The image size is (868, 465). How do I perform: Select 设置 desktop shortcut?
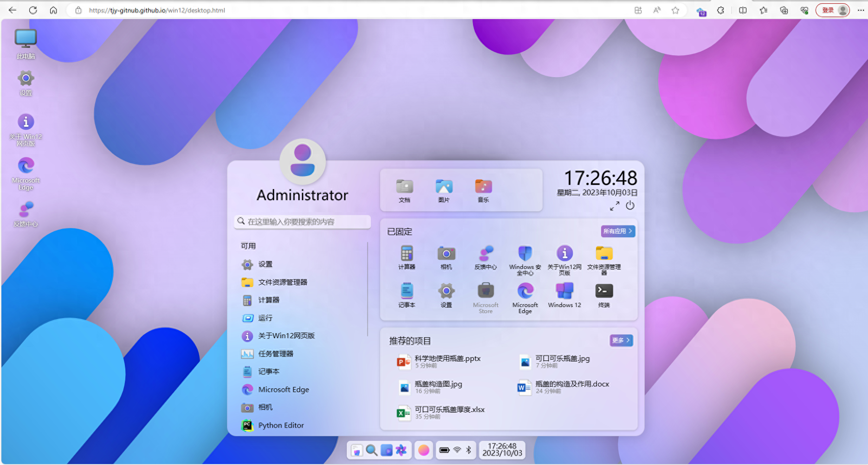point(26,83)
